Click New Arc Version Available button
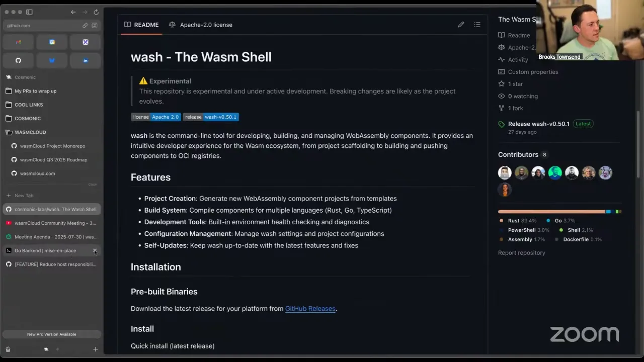 click(x=51, y=334)
